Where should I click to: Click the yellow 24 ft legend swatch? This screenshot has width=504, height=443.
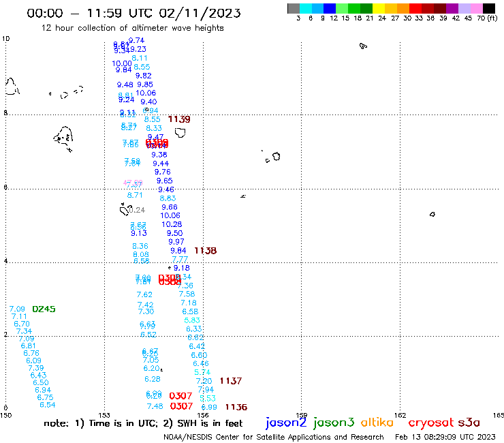click(378, 8)
